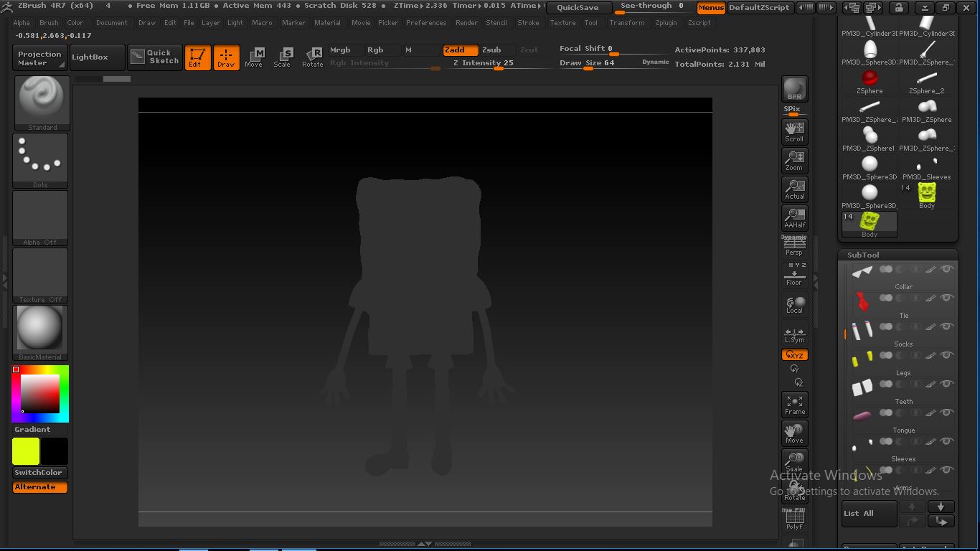Screen dimensions: 980x551
Task: Click the BPR render icon
Action: point(794,89)
